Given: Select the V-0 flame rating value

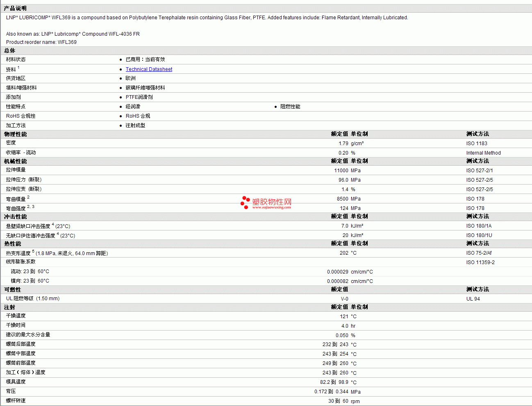Looking at the screenshot, I should (x=345, y=299).
